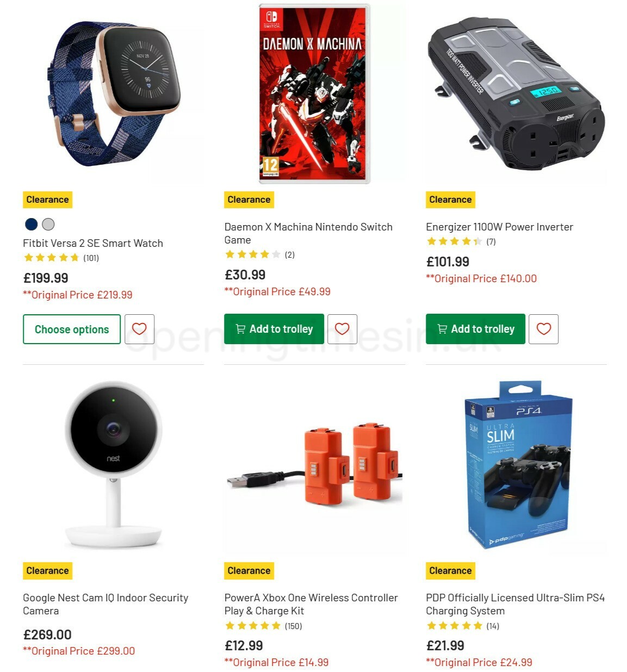Click Add to trolley for Daemon X Machina
The width and height of the screenshot is (627, 672).
point(274,329)
